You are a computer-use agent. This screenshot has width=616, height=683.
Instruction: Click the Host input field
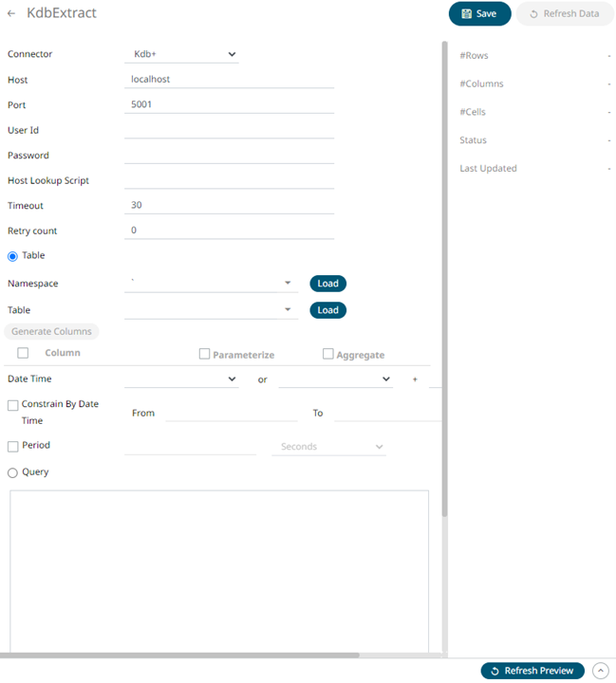[229, 80]
